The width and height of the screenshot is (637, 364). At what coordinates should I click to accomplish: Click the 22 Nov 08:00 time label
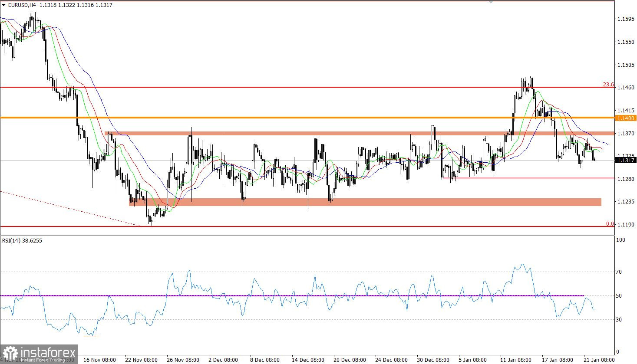(x=141, y=360)
